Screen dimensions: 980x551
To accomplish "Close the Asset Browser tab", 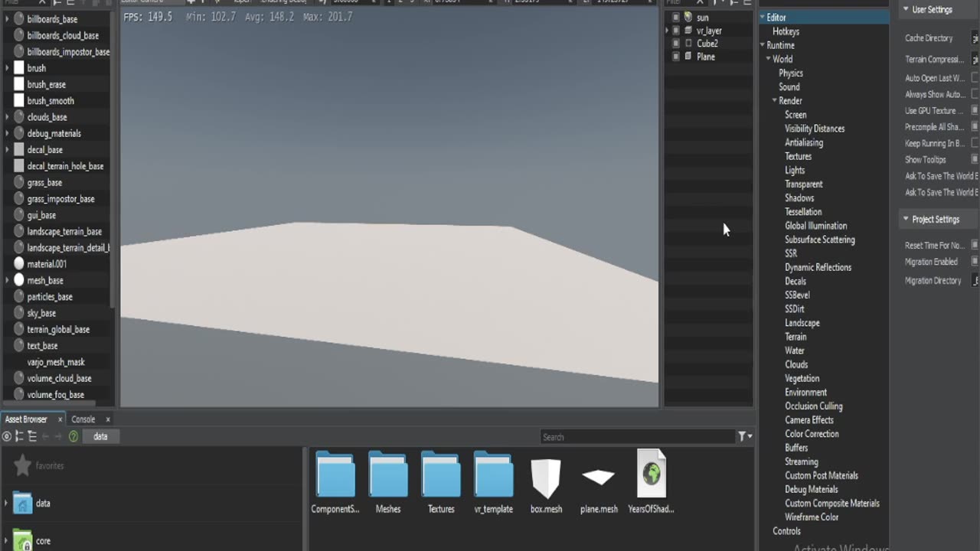I will [x=60, y=419].
